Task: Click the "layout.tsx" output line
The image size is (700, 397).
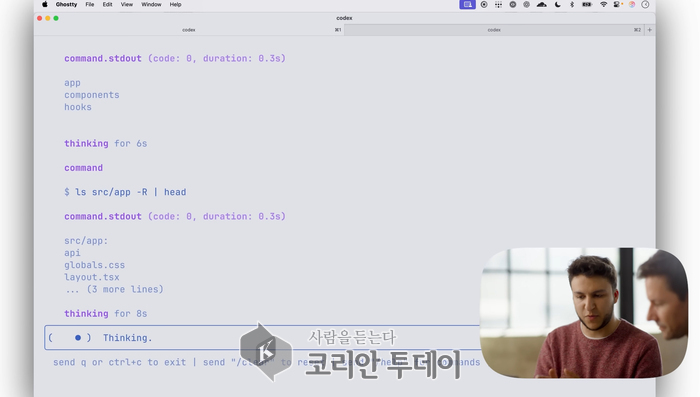Action: tap(92, 277)
